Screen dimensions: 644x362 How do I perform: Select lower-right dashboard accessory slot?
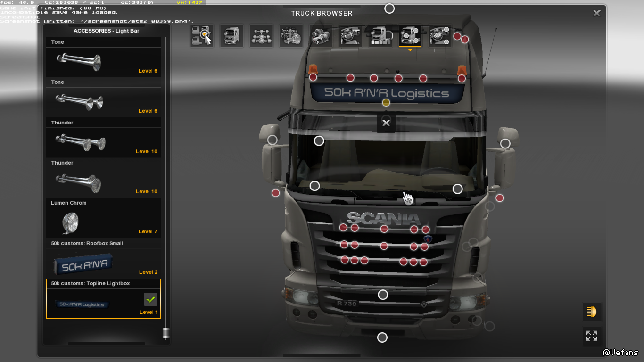(457, 189)
